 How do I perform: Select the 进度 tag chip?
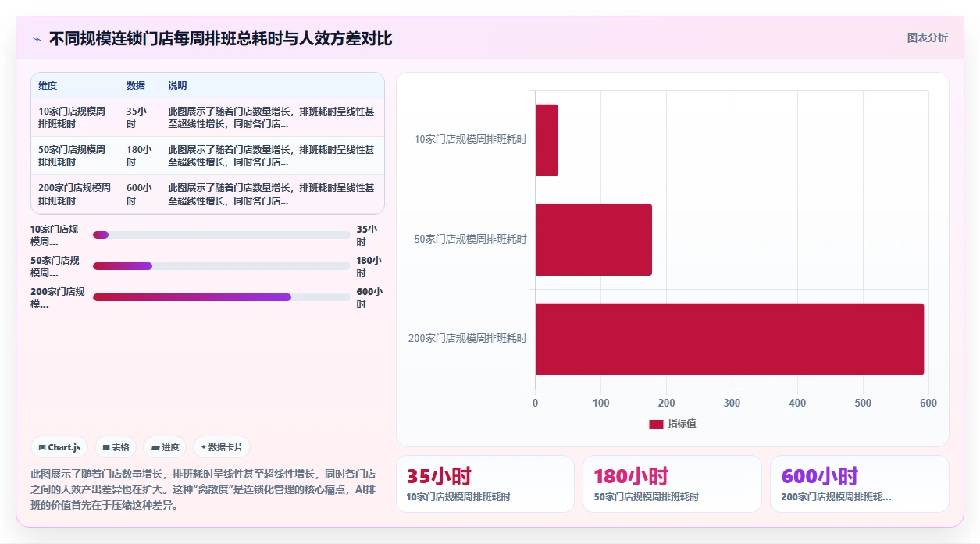pyautogui.click(x=165, y=447)
